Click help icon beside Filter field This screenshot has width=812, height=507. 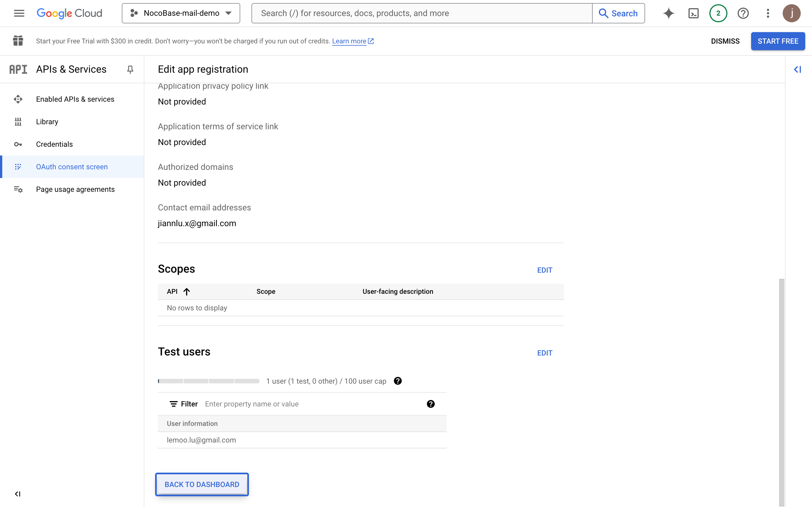431,404
